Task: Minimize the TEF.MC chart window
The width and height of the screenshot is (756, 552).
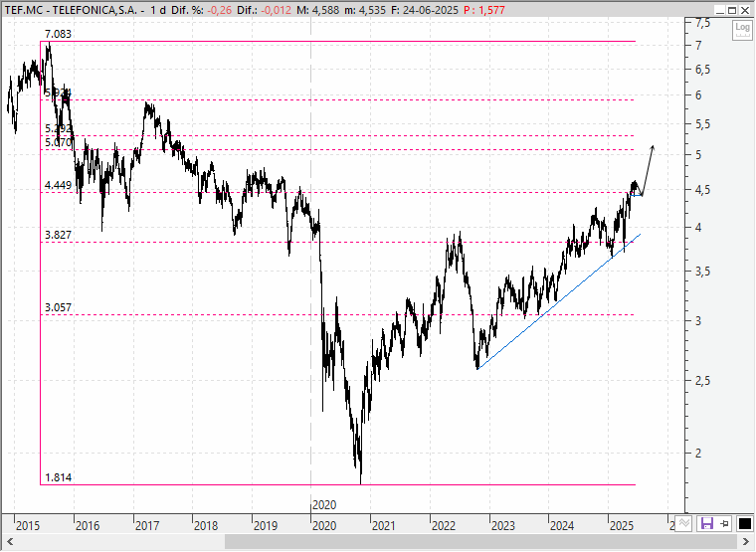Action: [x=720, y=10]
